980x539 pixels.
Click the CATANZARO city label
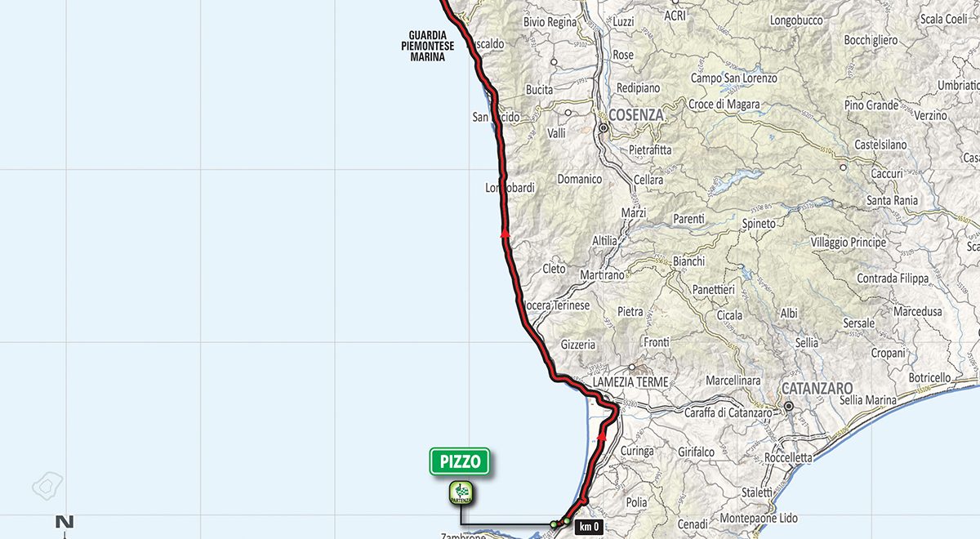pyautogui.click(x=817, y=389)
